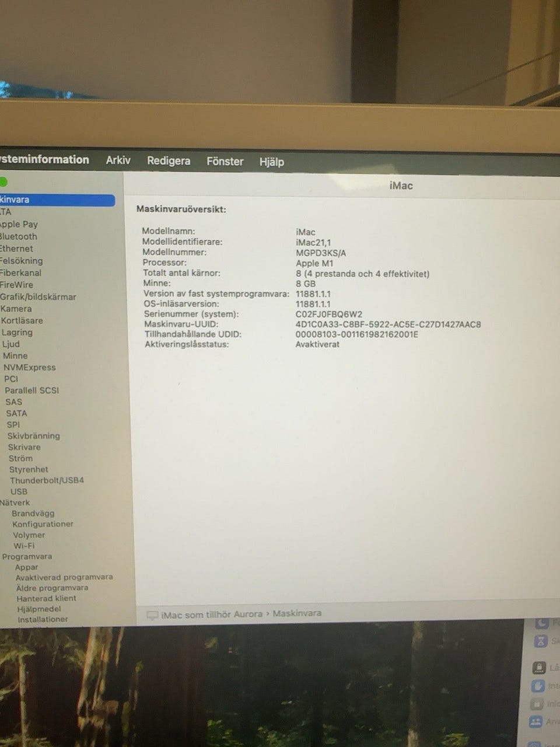The width and height of the screenshot is (560, 747).
Task: Select Kortläsare in sidebar
Action: pyautogui.click(x=22, y=320)
